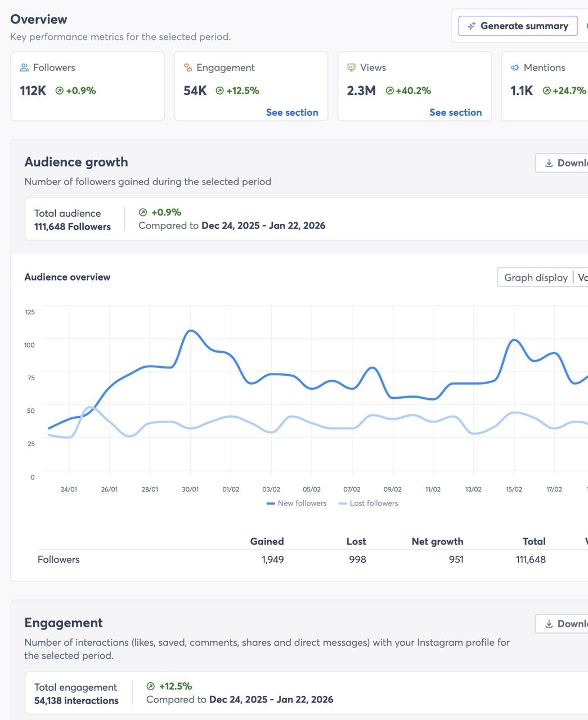Toggle the Lost followers legend series
The width and height of the screenshot is (588, 720).
(x=369, y=503)
